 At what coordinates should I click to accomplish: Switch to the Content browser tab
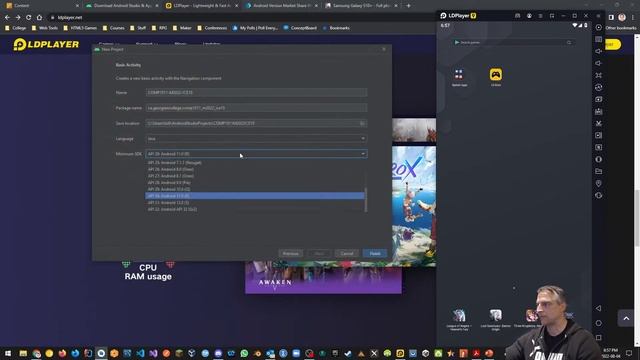[42, 6]
